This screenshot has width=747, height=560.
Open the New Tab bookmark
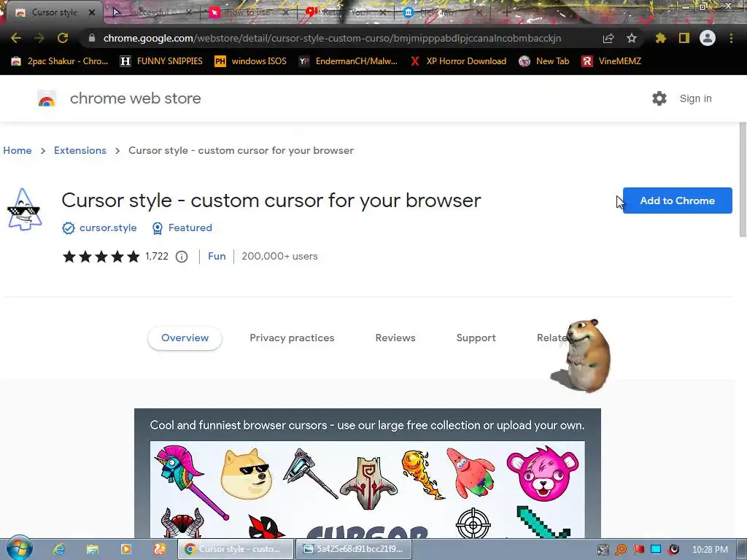pos(543,61)
